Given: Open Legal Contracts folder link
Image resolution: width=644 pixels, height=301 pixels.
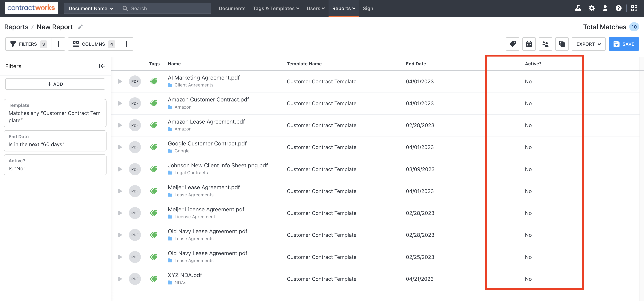Looking at the screenshot, I should click(191, 173).
